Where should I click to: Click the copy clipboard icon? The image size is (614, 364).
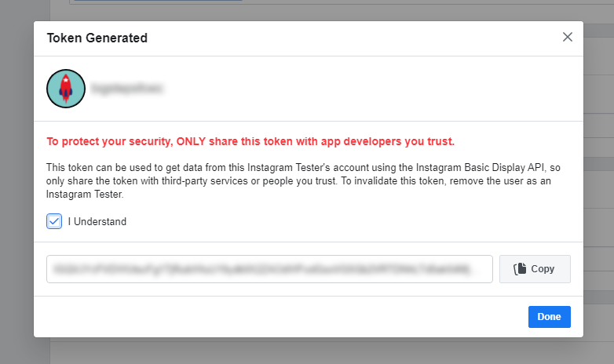[x=520, y=269]
